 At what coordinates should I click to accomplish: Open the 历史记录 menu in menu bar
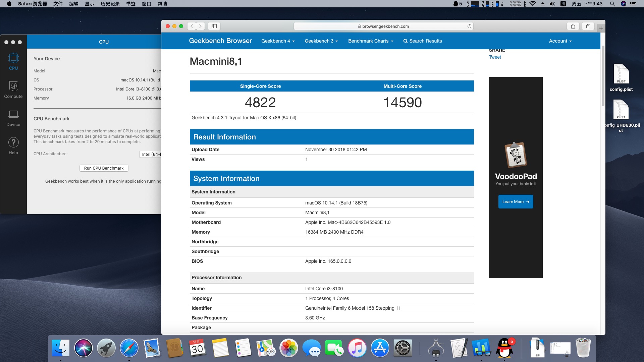(110, 4)
